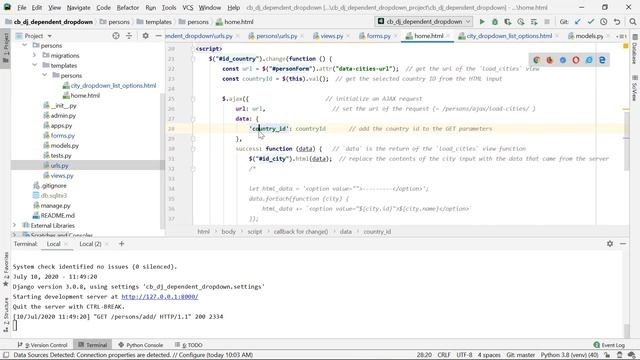Close the home.html editor tab
640x360 pixels.
click(x=448, y=36)
